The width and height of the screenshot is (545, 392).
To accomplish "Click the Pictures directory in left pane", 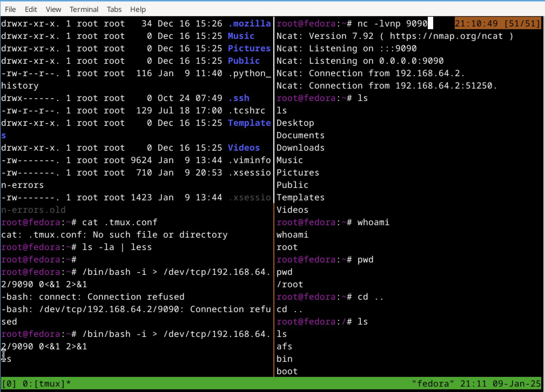I will point(249,48).
